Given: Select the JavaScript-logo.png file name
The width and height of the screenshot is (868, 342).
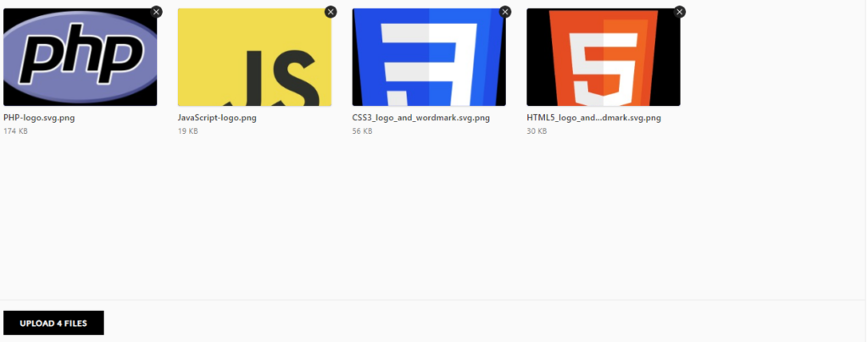Looking at the screenshot, I should click(217, 119).
